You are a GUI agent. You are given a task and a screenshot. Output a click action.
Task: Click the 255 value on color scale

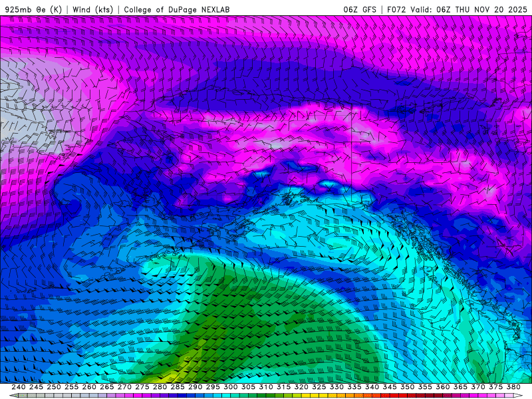[x=71, y=387]
